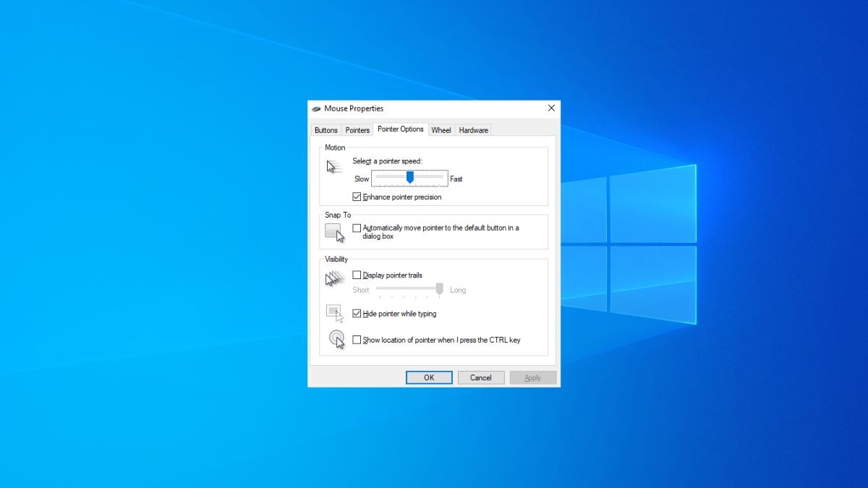This screenshot has height=488, width=868.
Task: Click the mouse icon in the title bar
Action: (x=316, y=108)
